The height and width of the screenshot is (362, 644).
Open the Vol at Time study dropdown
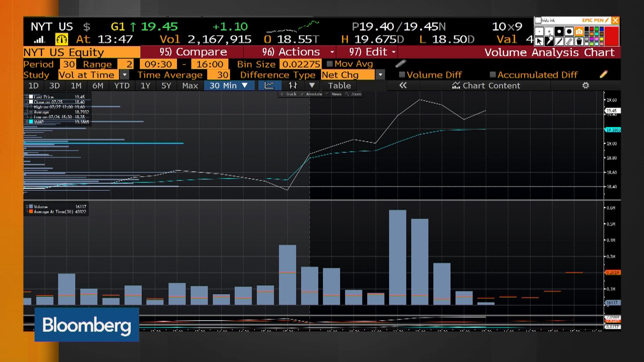point(125,75)
